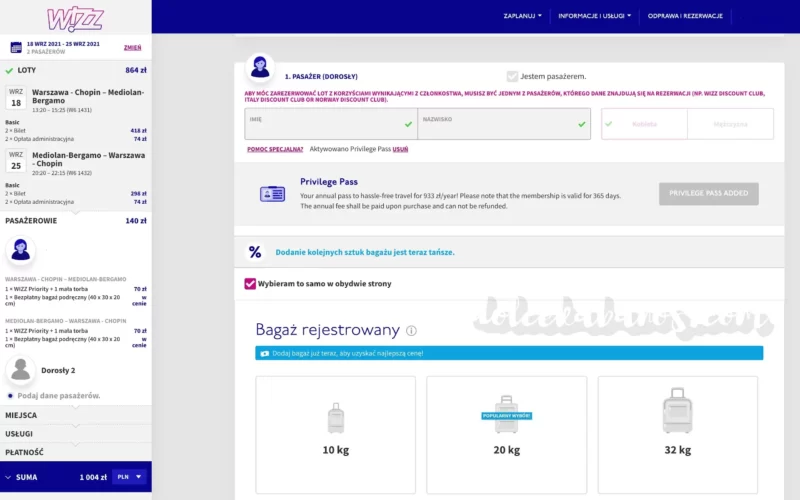Click the 418 zł ticket price line

coord(138,131)
